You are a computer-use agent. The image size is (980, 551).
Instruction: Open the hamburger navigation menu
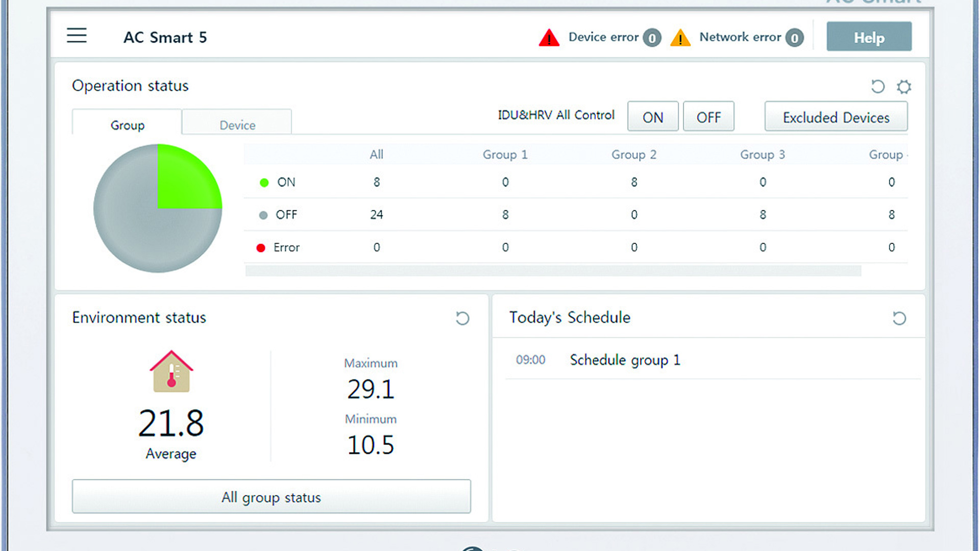(77, 36)
